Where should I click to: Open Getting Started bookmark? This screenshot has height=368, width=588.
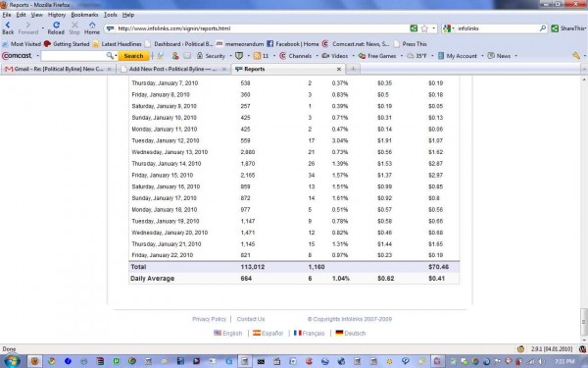(x=67, y=44)
